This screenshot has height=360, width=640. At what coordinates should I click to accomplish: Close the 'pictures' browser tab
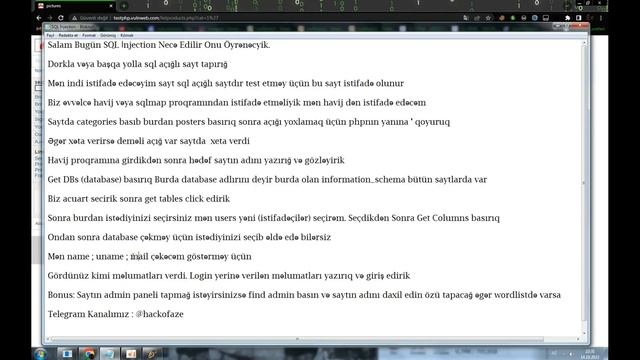point(111,6)
